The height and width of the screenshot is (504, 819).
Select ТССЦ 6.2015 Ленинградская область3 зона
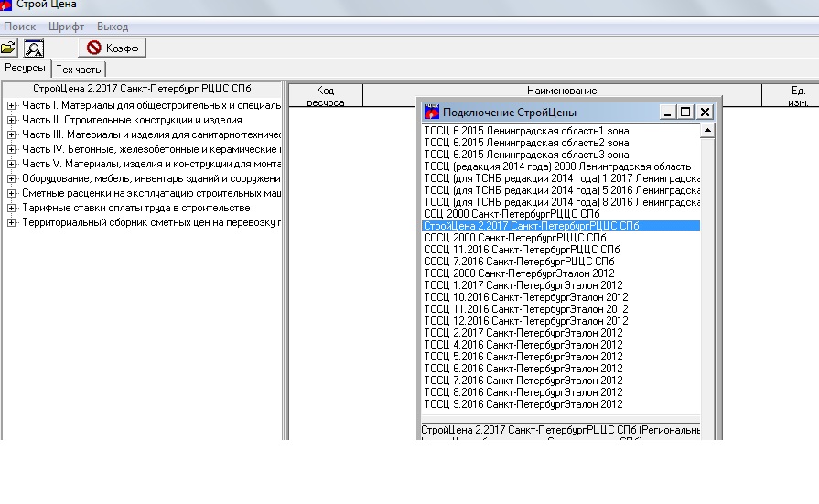[560, 155]
